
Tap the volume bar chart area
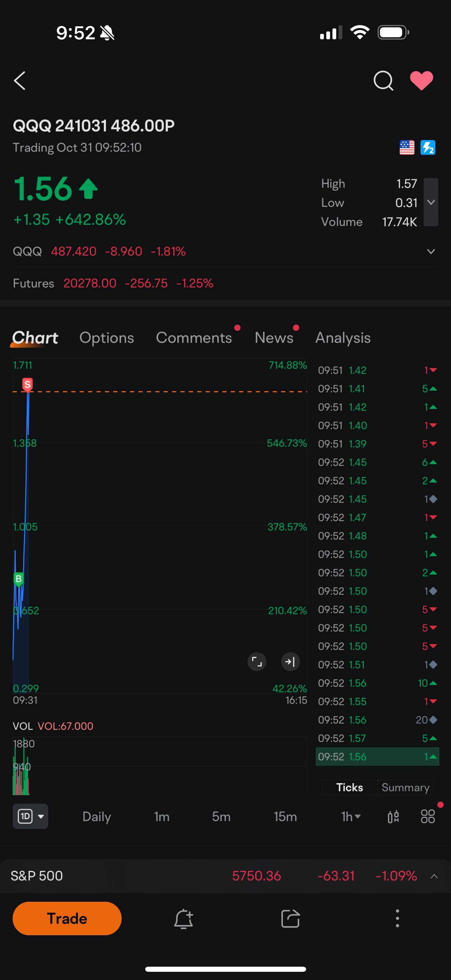pos(160,766)
